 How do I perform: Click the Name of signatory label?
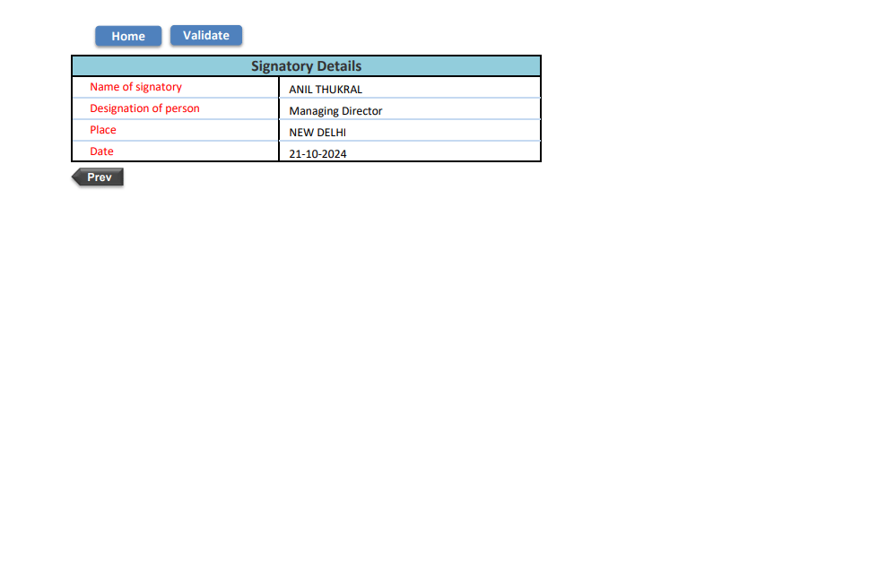[136, 87]
